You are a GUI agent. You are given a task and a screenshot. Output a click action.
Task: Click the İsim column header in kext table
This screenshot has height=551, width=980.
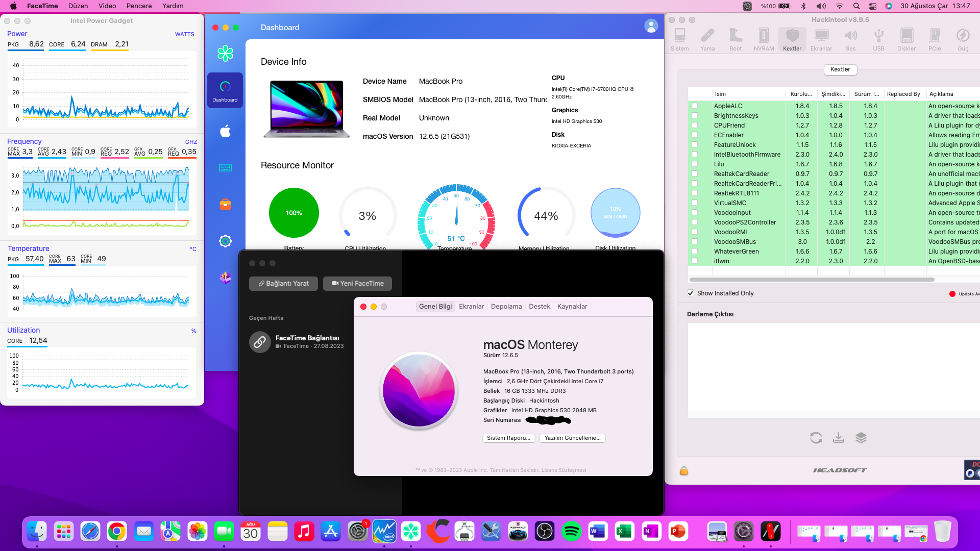pos(748,94)
